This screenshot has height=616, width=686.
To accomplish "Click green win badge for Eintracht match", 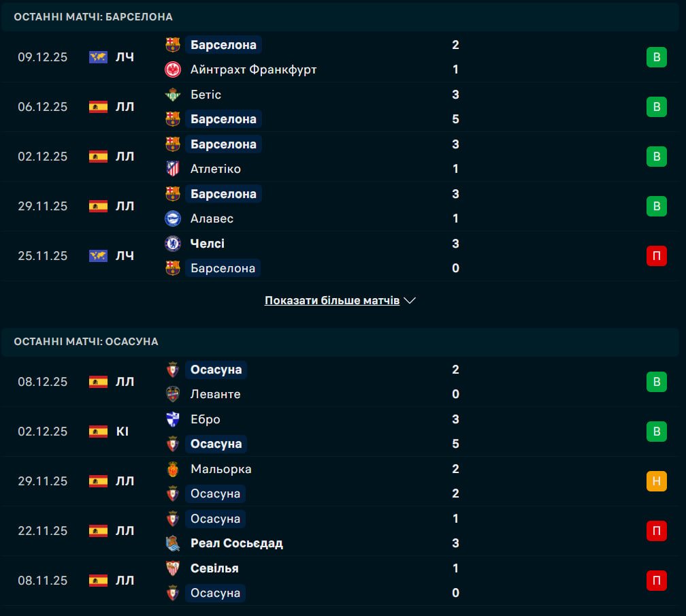I will pyautogui.click(x=656, y=57).
